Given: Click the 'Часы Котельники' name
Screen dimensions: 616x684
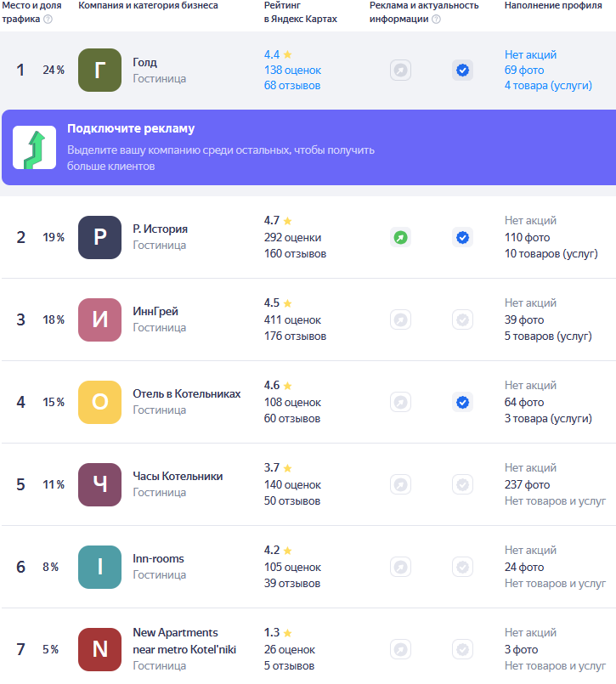Looking at the screenshot, I should pyautogui.click(x=178, y=477).
